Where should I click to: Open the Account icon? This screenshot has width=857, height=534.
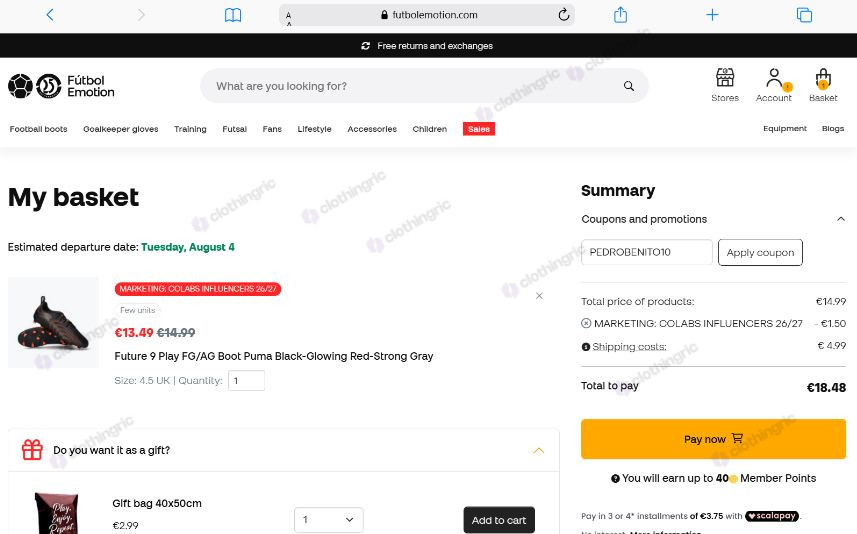(773, 85)
